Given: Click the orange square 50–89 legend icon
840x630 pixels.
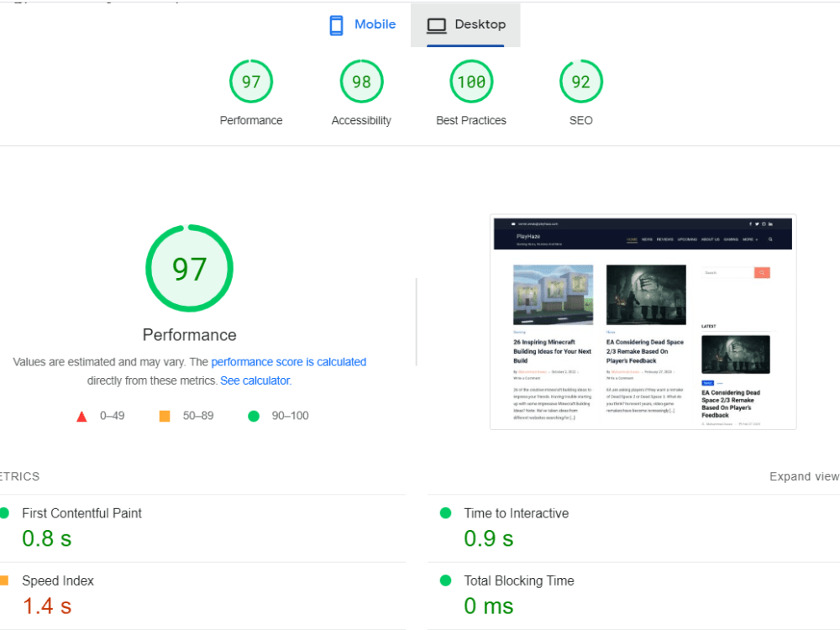Looking at the screenshot, I should tap(165, 415).
